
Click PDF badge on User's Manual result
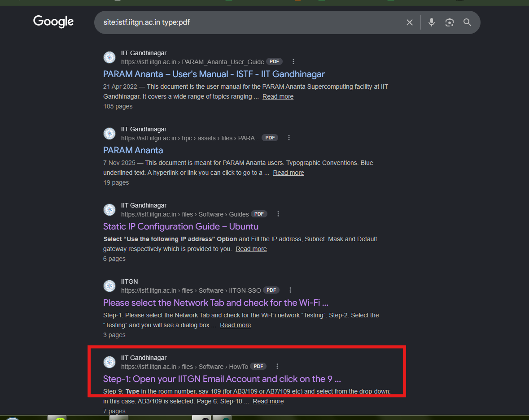pos(274,61)
